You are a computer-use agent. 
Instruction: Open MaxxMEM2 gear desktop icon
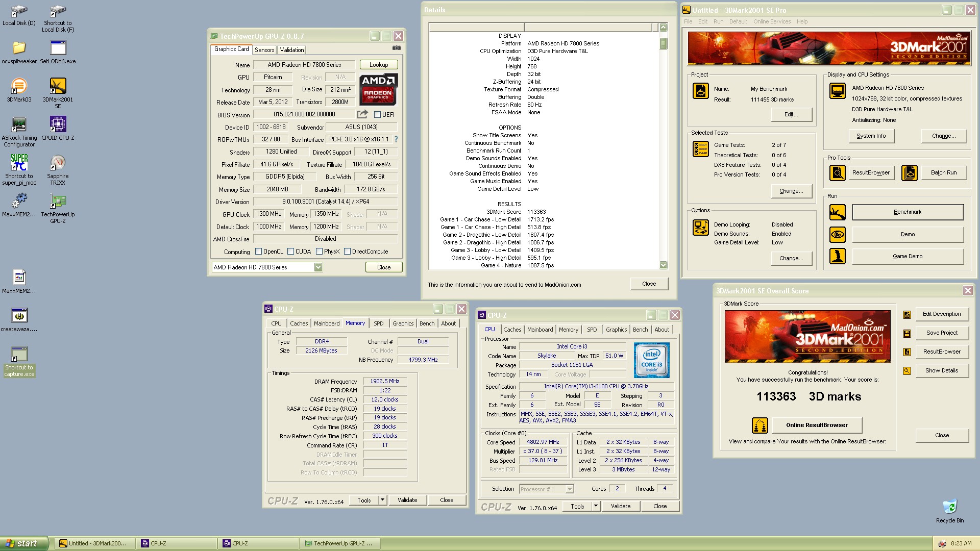pyautogui.click(x=19, y=205)
